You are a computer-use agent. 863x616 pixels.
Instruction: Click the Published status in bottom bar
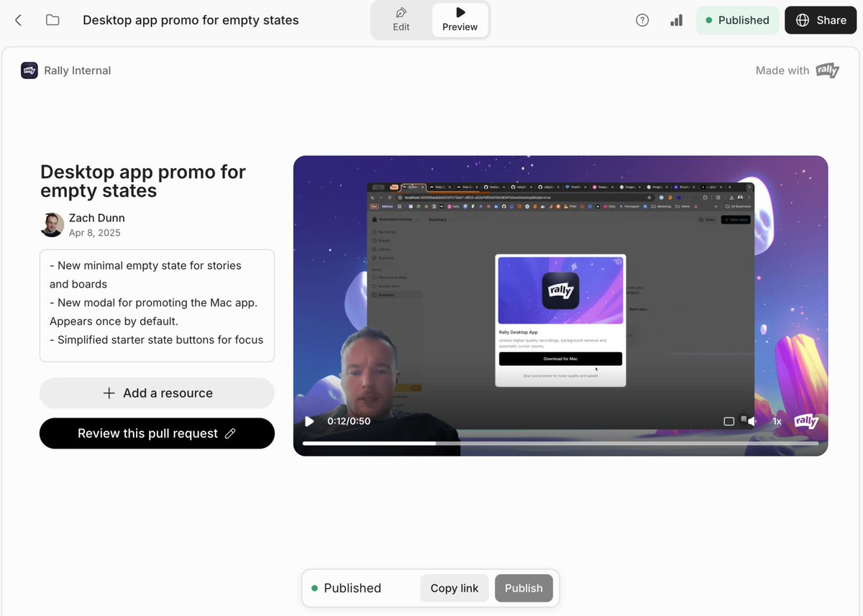[346, 588]
